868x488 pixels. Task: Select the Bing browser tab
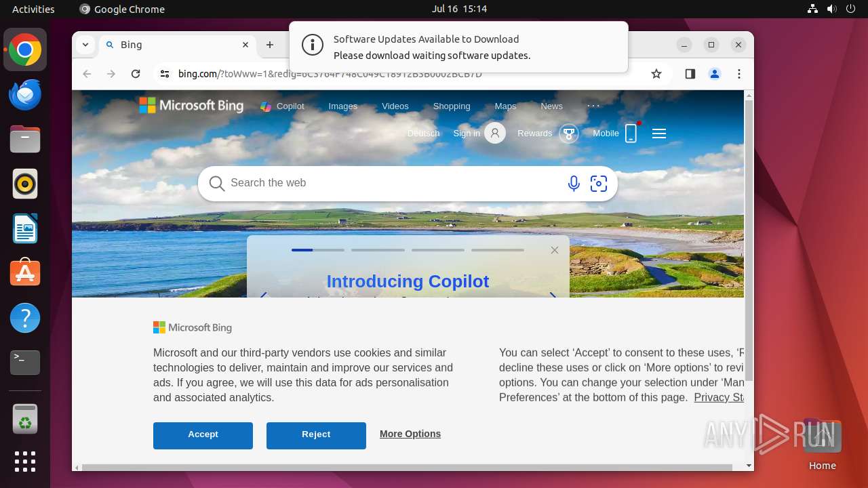click(x=178, y=45)
